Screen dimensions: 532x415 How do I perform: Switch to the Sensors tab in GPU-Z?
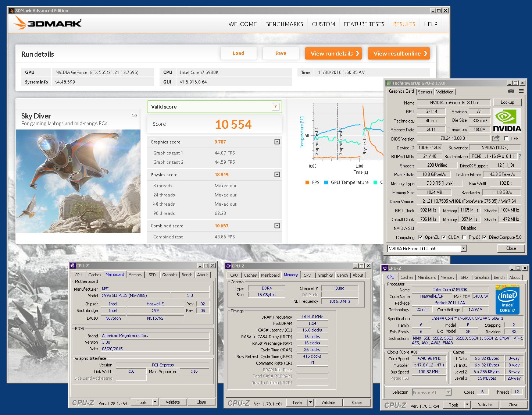425,92
